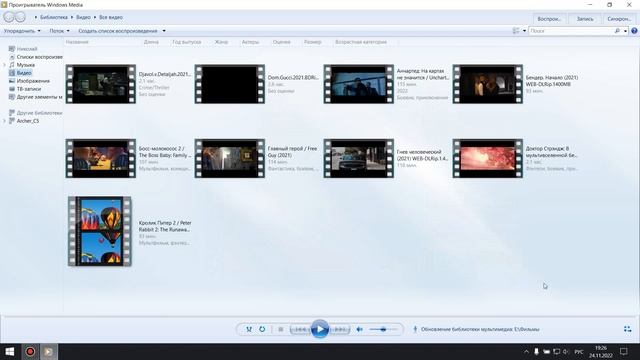
Task: Select the Кролик Питер 2 video thumbnail
Action: pos(100,231)
